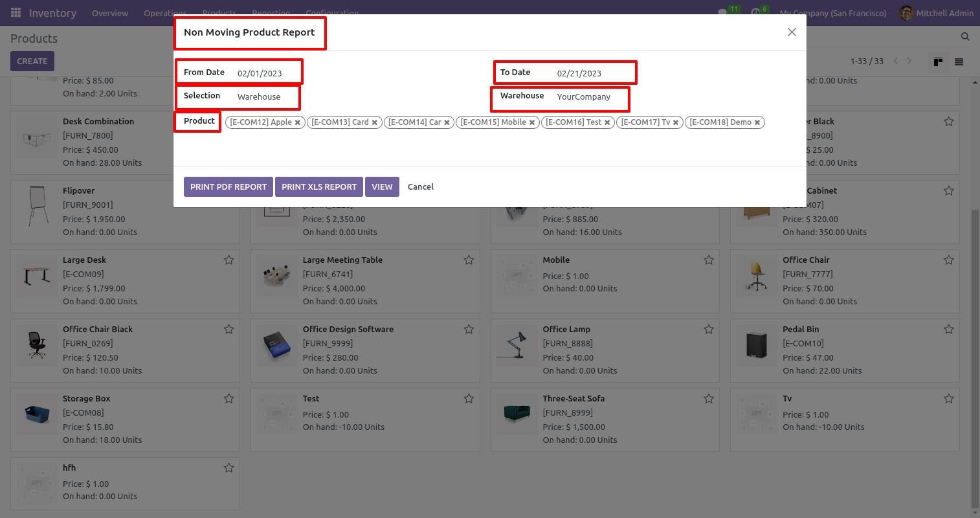
Task: Remove the Mobile product tag
Action: click(532, 122)
